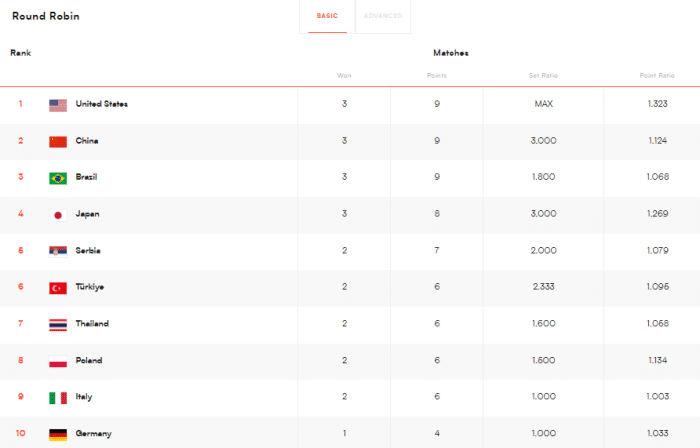
Task: Open the Türkiye team name link
Action: click(x=90, y=287)
